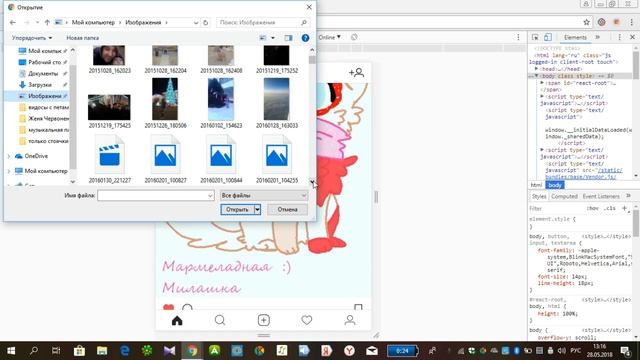Click the styles Filter field

point(555,208)
